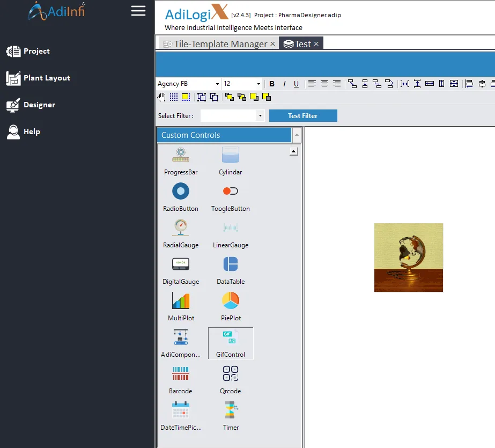The image size is (495, 448).
Task: Pick the RadialGauge control icon
Action: point(181,227)
